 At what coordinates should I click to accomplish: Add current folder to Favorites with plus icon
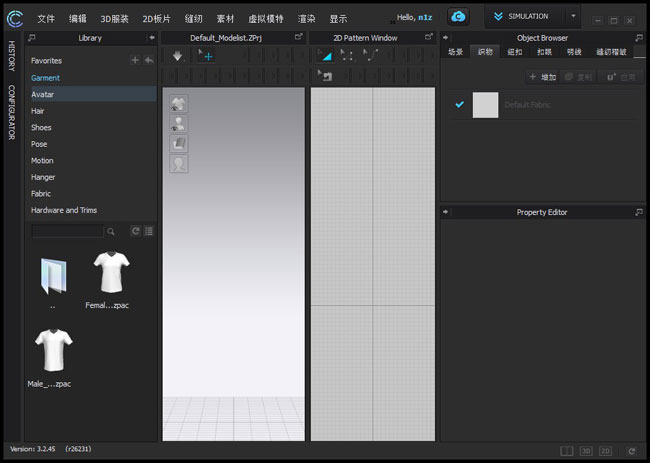pos(135,60)
